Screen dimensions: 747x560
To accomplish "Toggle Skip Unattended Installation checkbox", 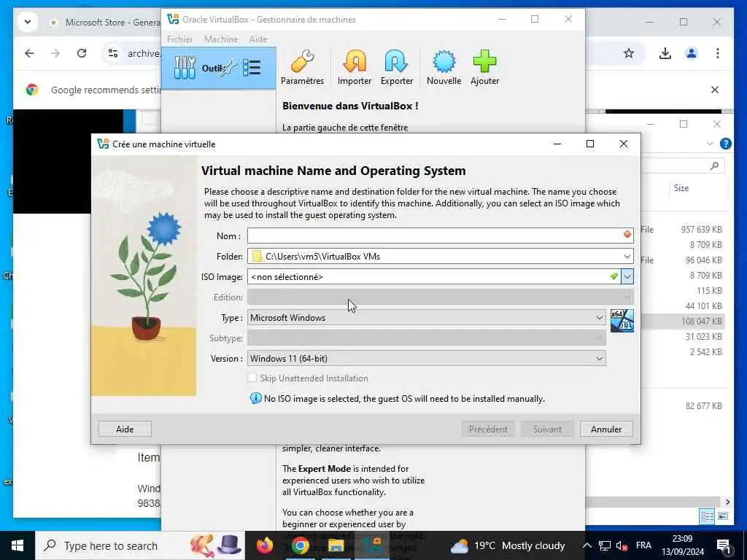I will coord(252,378).
